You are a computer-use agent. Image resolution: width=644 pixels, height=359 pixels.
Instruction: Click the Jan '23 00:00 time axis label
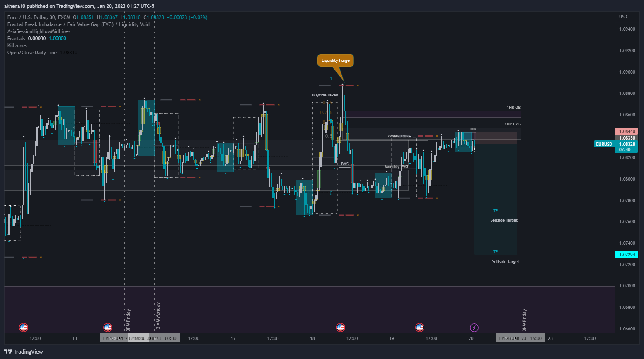163,338
